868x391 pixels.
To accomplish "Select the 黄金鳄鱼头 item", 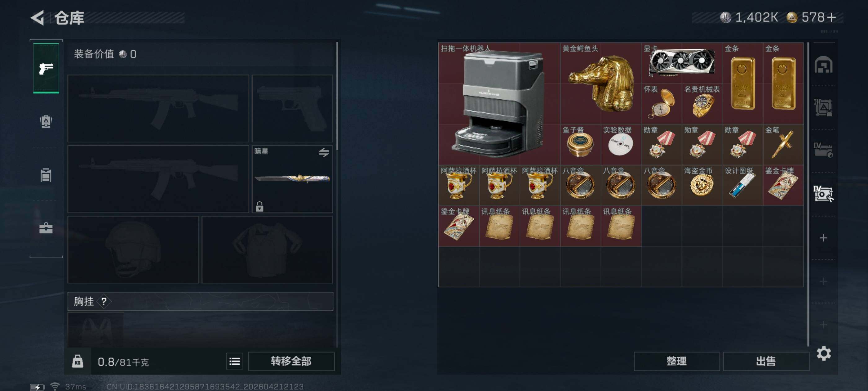I will coord(601,83).
